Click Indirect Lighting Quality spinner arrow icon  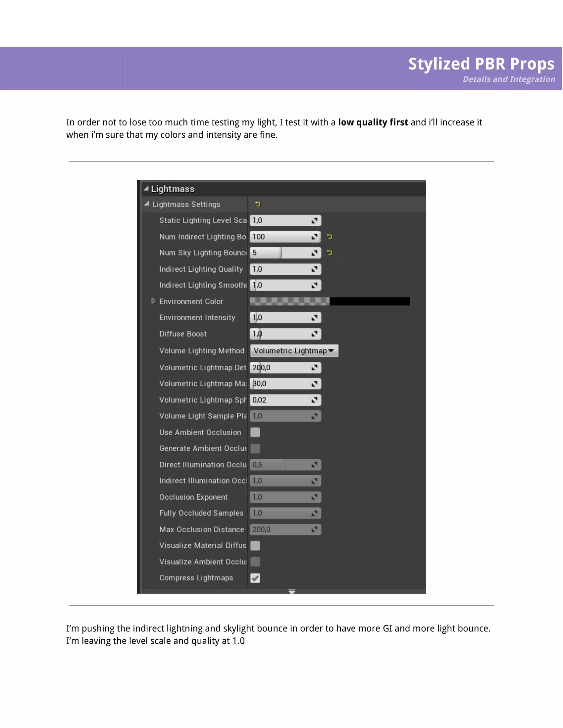click(314, 269)
